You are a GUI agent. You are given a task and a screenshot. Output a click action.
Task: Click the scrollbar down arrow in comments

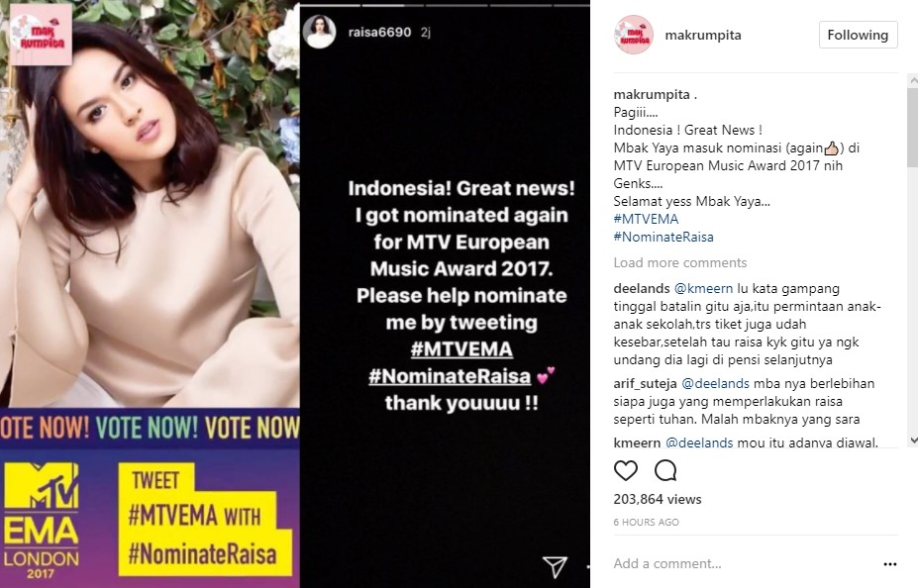pyautogui.click(x=913, y=440)
